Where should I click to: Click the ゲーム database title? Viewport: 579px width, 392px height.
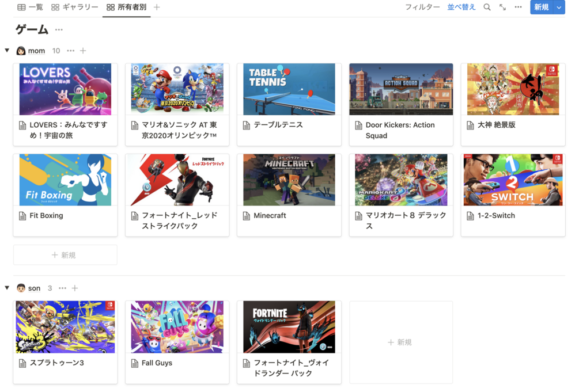[32, 29]
